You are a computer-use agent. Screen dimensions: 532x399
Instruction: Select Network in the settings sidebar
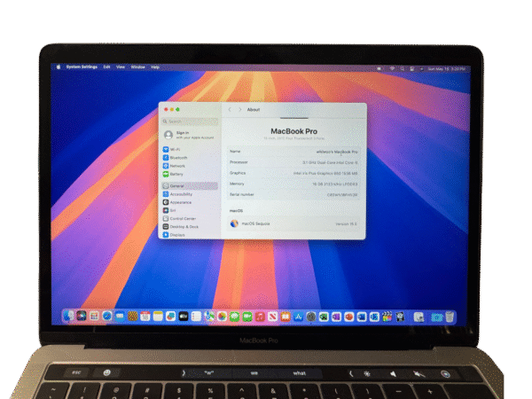pyautogui.click(x=174, y=166)
